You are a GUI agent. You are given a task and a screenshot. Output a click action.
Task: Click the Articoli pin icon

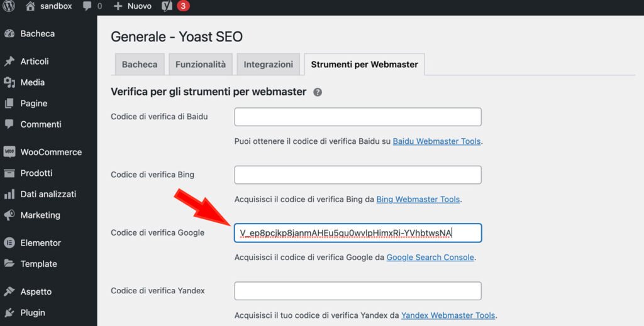[x=9, y=62]
